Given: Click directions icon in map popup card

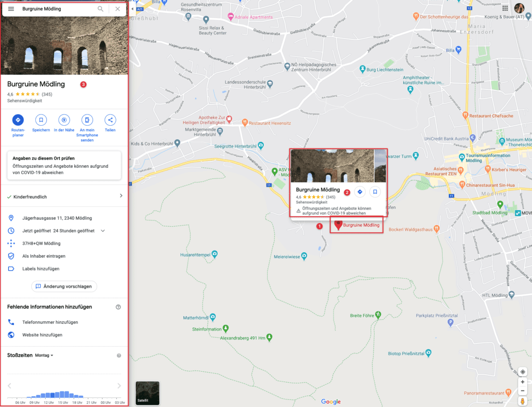Looking at the screenshot, I should 360,192.
